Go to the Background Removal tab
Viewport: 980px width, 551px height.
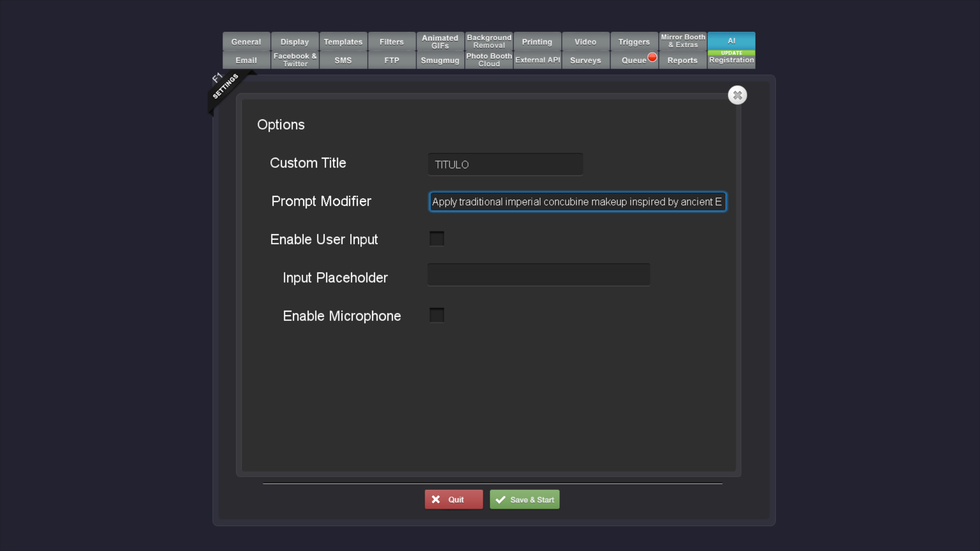(x=489, y=42)
